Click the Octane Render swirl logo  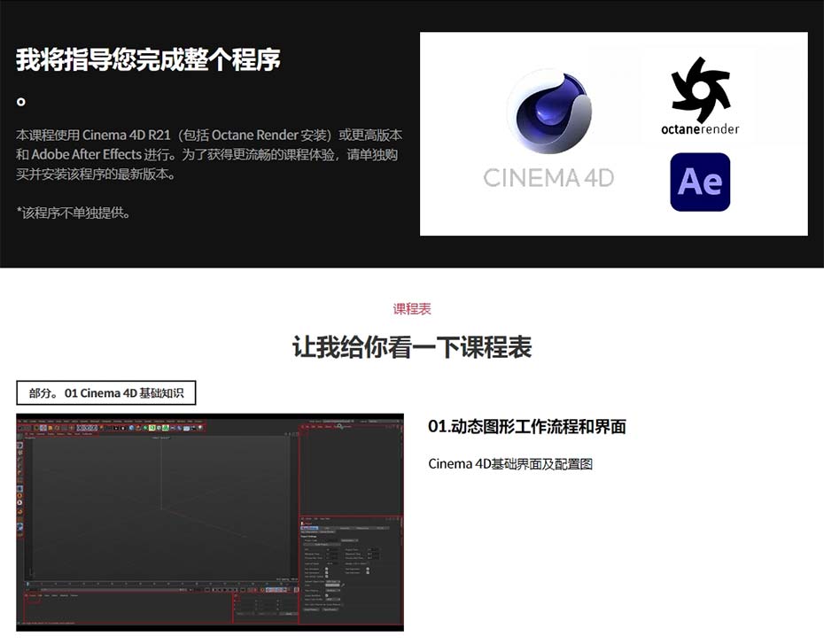[701, 89]
